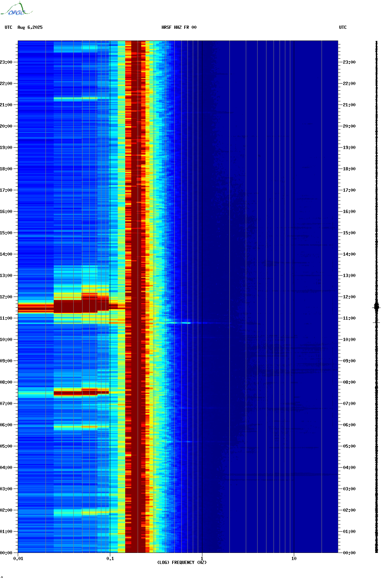The height and width of the screenshot is (581, 392).
Task: Click the right-axis '06:00' time label
Action: 349,425
